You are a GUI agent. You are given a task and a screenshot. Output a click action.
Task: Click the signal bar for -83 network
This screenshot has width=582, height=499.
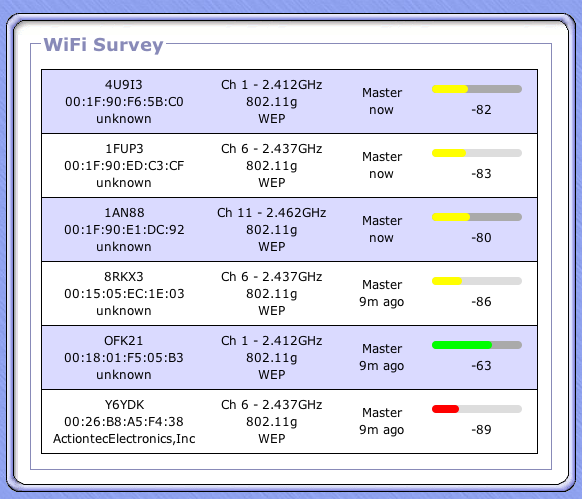[x=477, y=153]
